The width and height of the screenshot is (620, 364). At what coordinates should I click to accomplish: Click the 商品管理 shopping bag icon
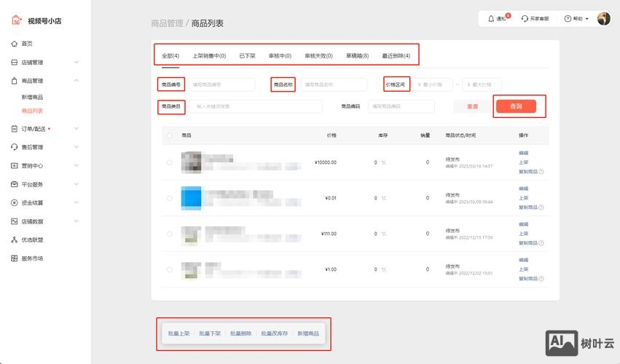click(x=15, y=81)
